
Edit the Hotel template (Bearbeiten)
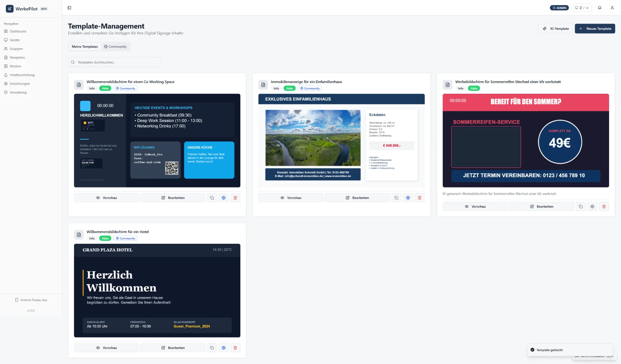coord(173,348)
